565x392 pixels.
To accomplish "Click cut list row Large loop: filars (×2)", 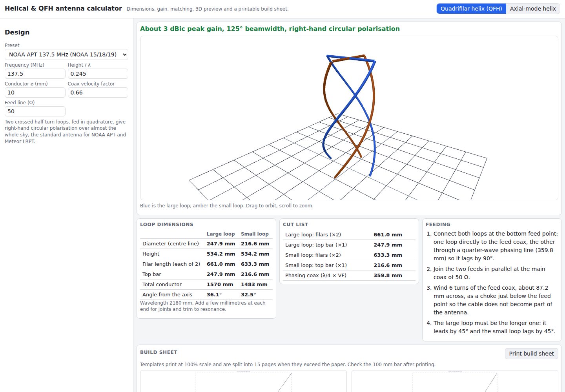I will point(349,234).
